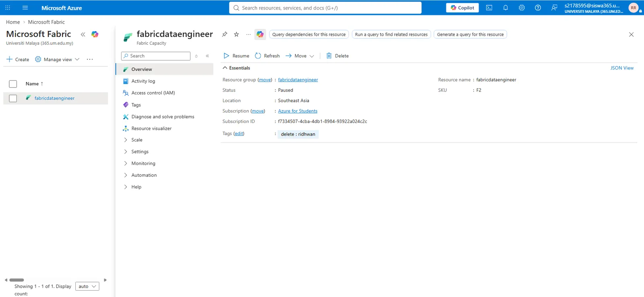Click the Copilot icon next to query suggestions
This screenshot has height=297, width=644.
[260, 34]
